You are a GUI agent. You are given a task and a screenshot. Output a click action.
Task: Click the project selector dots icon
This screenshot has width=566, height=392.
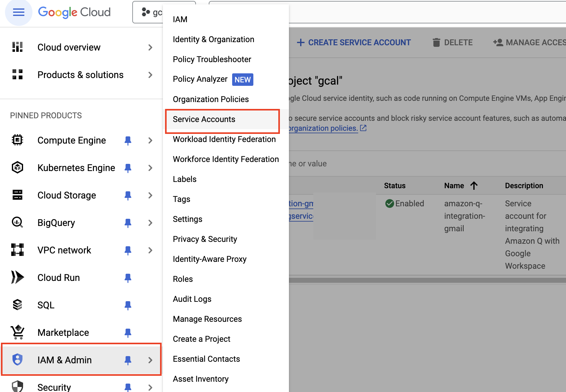coord(145,12)
